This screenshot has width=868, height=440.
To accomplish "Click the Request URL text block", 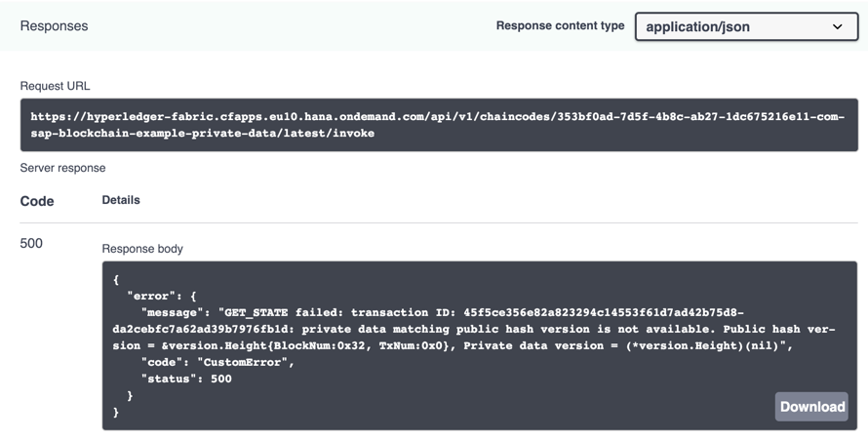I will point(439,125).
